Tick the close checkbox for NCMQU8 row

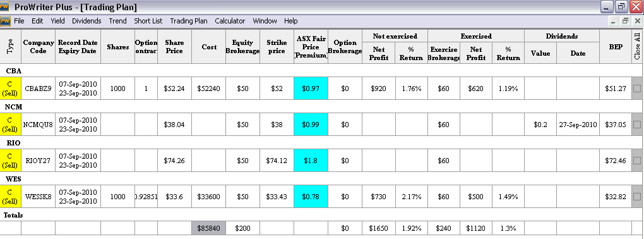tap(637, 124)
